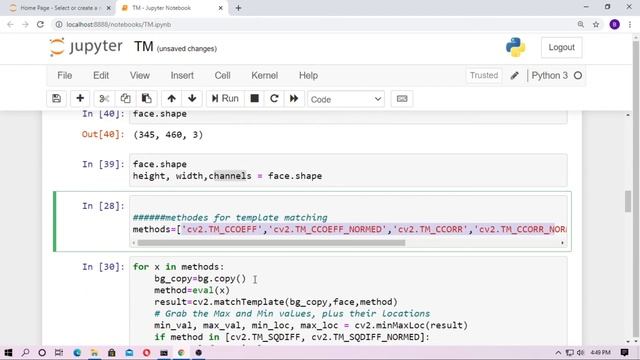Click the Logout button

tap(561, 47)
